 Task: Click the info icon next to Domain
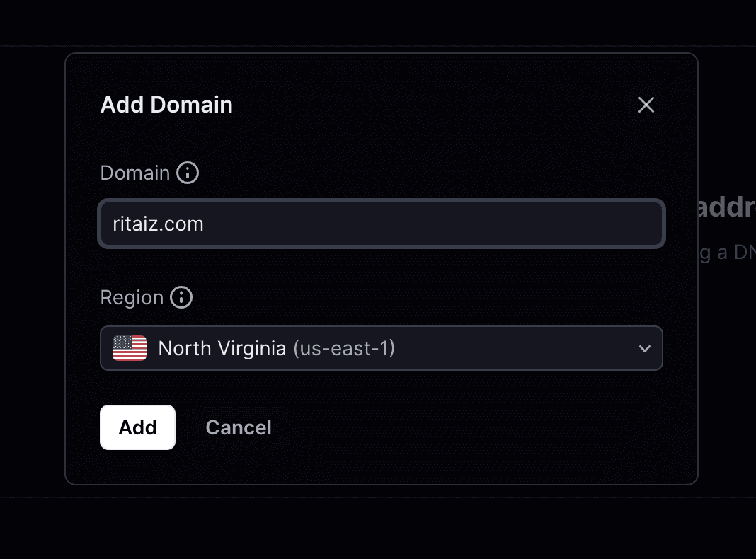click(188, 173)
